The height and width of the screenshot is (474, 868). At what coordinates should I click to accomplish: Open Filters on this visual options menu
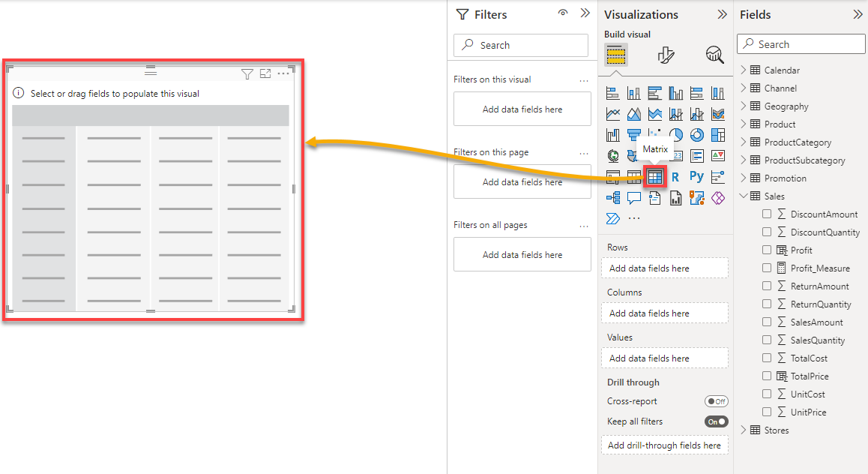pyautogui.click(x=584, y=80)
